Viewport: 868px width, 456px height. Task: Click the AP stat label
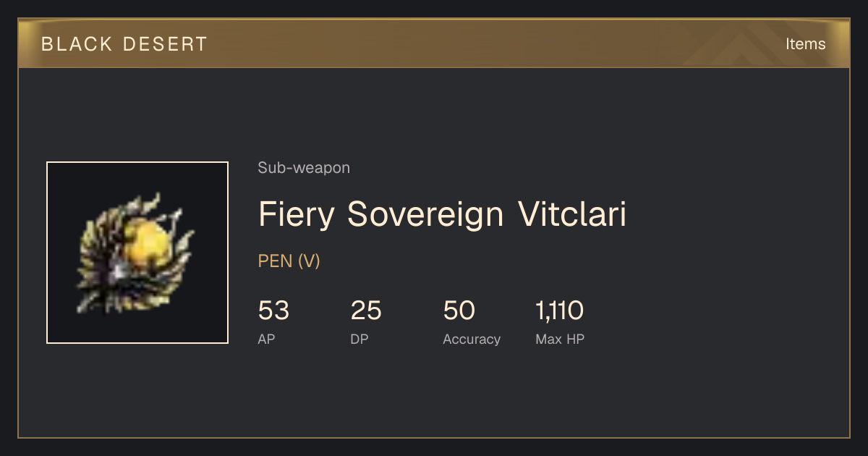point(267,339)
